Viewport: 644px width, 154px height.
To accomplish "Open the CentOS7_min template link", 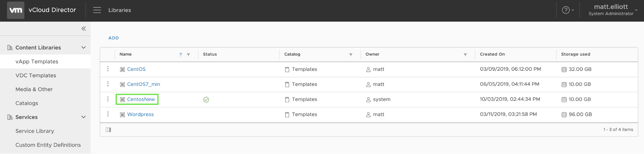I will point(144,84).
